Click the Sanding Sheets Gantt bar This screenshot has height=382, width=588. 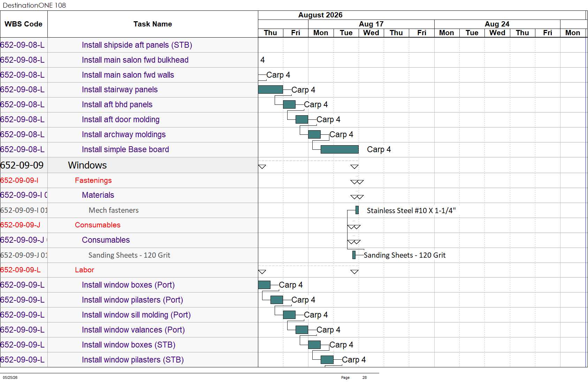click(354, 255)
